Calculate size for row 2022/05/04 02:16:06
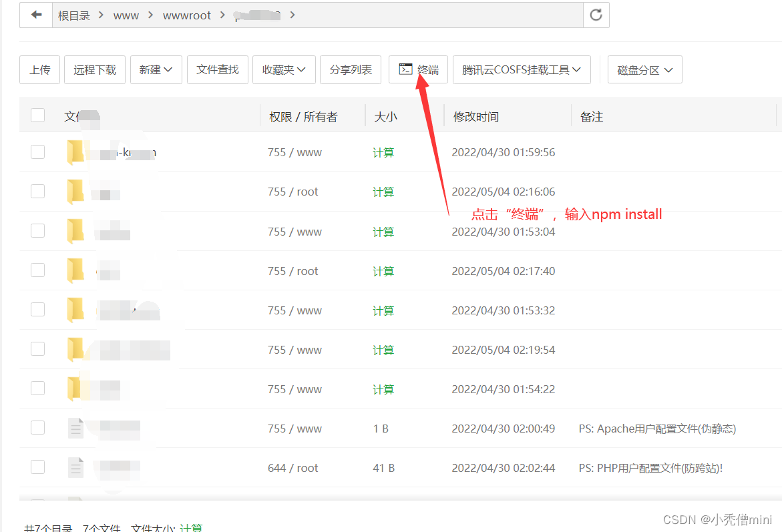This screenshot has height=532, width=782. point(383,192)
